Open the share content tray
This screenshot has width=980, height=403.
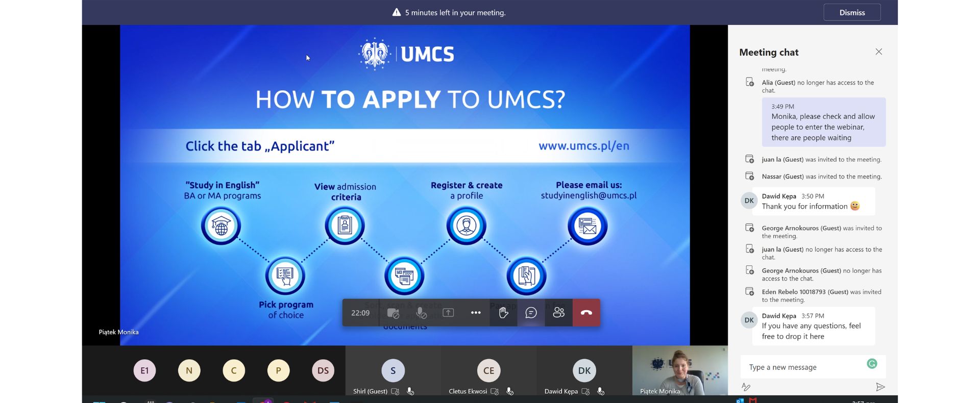coord(448,313)
